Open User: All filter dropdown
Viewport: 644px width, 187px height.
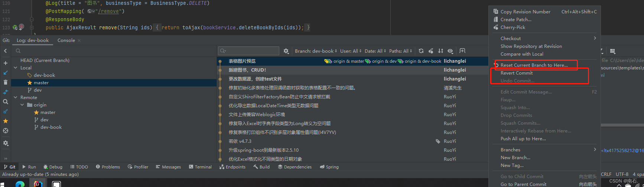point(351,51)
